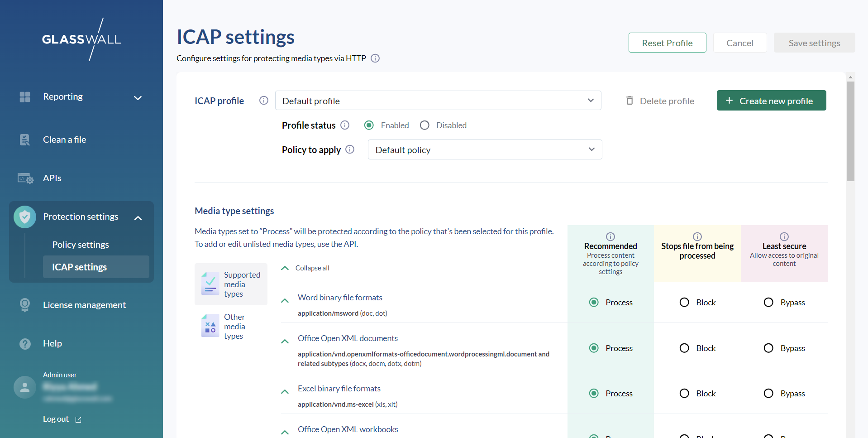
Task: Open the ICAP profile dropdown
Action: [x=438, y=101]
